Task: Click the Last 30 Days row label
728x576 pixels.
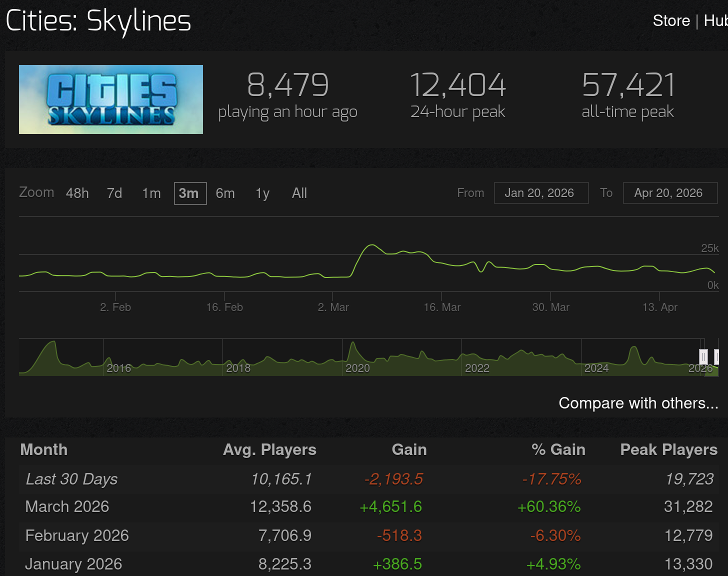Action: [x=71, y=479]
